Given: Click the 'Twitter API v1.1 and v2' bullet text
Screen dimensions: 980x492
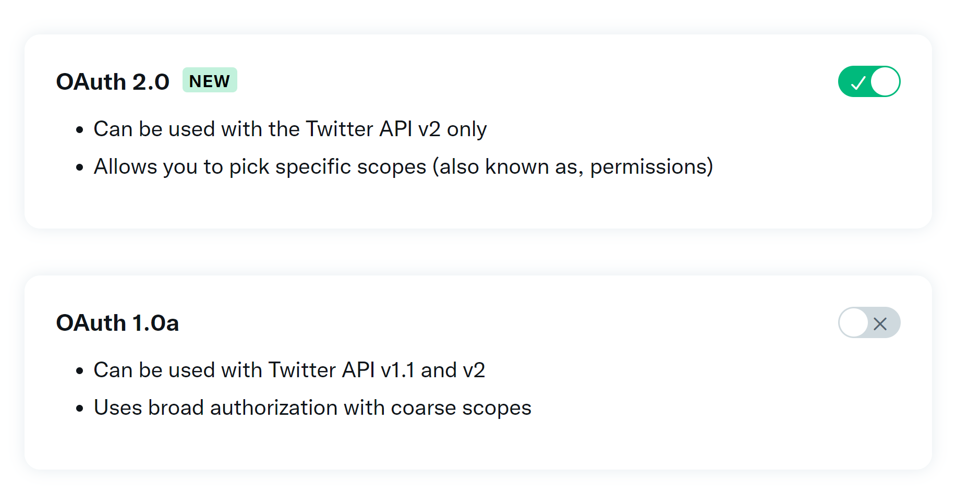Looking at the screenshot, I should tap(377, 370).
